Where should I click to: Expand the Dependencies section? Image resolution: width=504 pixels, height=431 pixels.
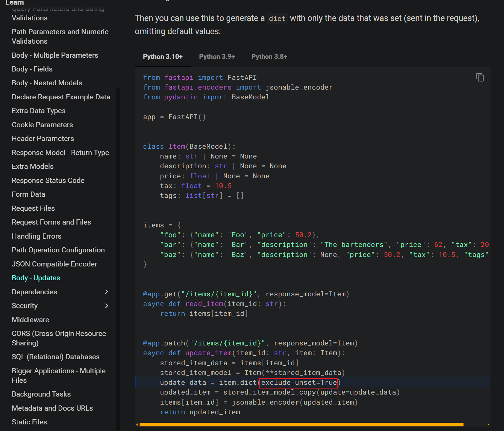coord(107,292)
